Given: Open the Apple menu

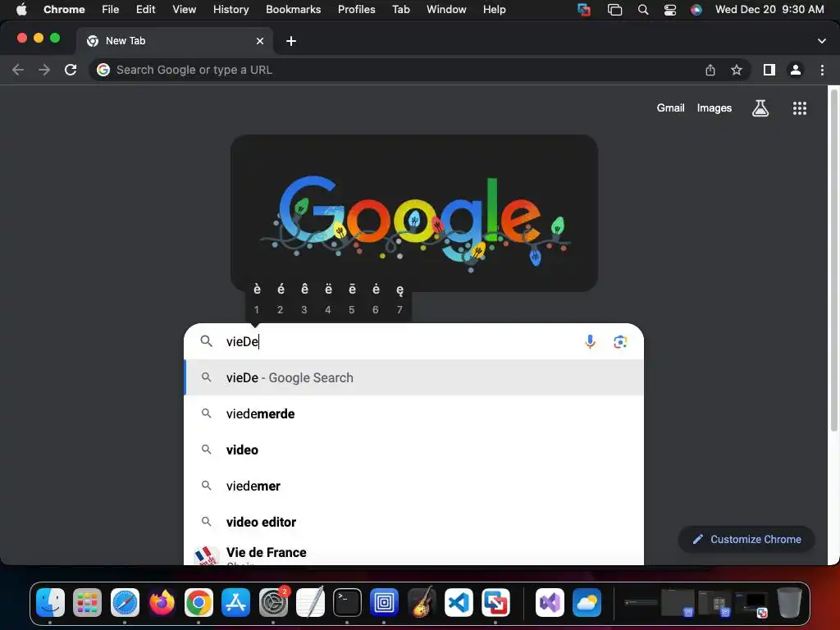Looking at the screenshot, I should point(21,10).
